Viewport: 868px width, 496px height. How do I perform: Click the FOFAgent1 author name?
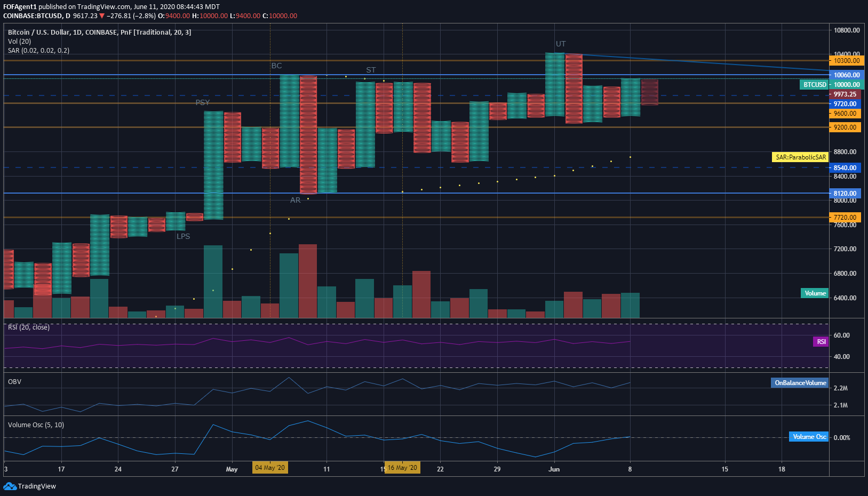click(x=20, y=7)
